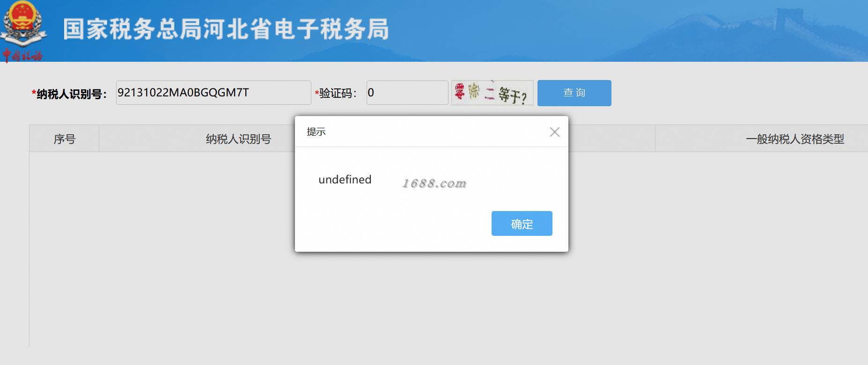
Task: Focus the 纳税人识别号 input field
Action: coord(213,93)
